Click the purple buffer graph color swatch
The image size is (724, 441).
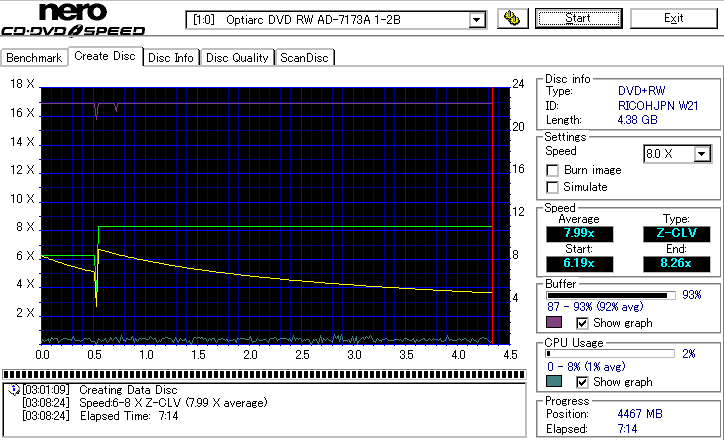(554, 322)
